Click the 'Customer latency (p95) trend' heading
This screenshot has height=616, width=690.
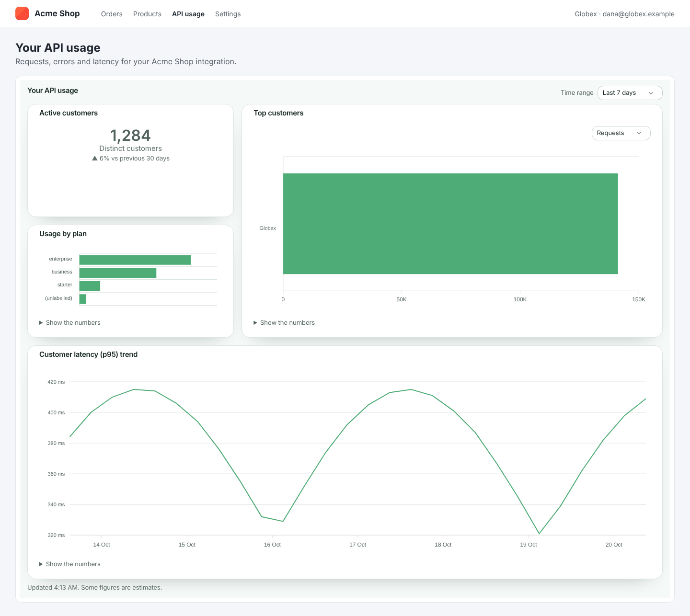pos(88,354)
